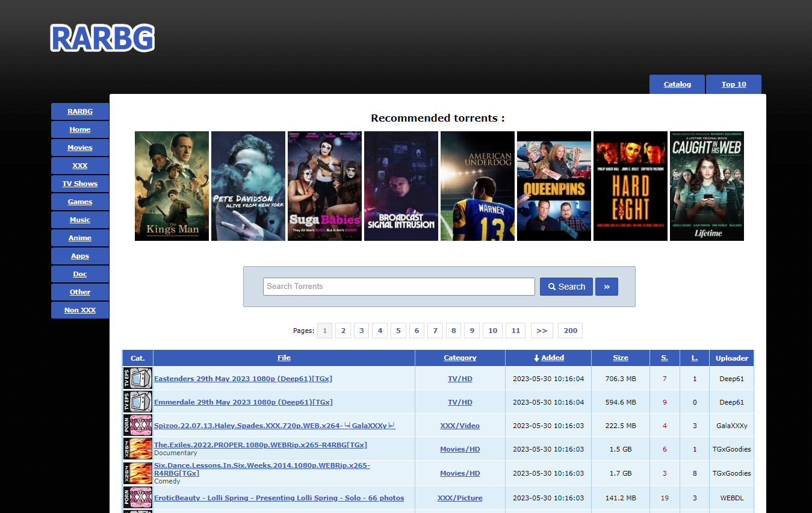
Task: Sort table by Size column
Action: pyautogui.click(x=621, y=358)
